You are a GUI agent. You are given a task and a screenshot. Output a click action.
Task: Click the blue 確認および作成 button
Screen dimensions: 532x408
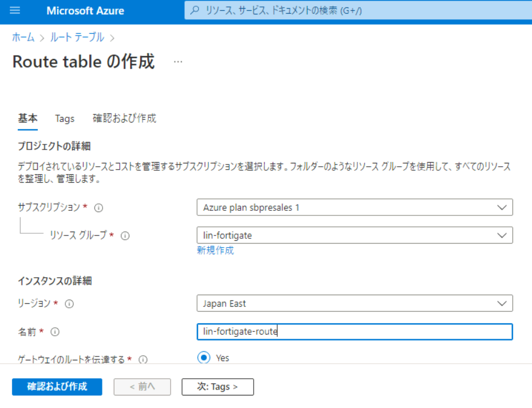tap(57, 387)
